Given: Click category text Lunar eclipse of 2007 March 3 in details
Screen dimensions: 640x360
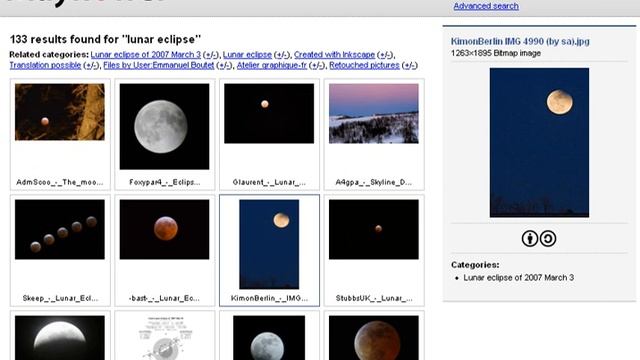Looking at the screenshot, I should pos(518,278).
